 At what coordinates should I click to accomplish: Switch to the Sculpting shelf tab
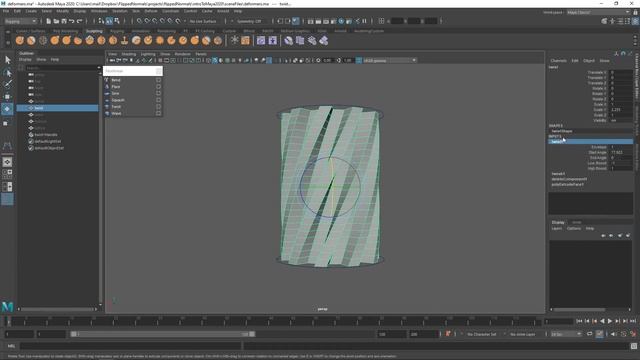(94, 31)
